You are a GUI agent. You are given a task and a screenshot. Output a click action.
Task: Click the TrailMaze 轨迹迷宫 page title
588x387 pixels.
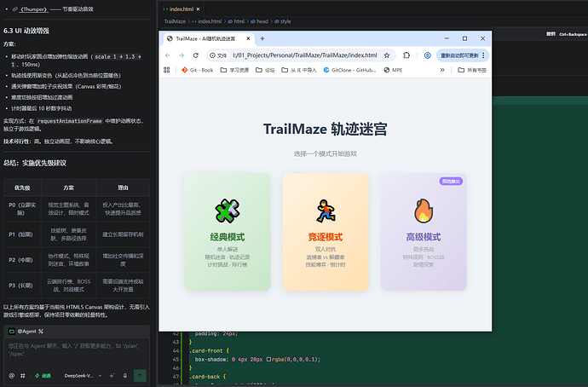326,129
